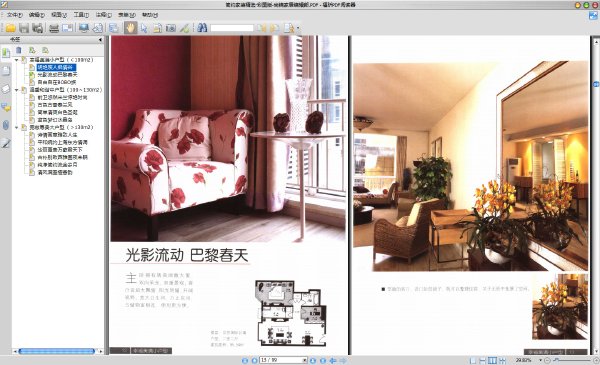This screenshot has width=600, height=365.
Task: Open the 文件 (File) menu
Action: [14, 15]
